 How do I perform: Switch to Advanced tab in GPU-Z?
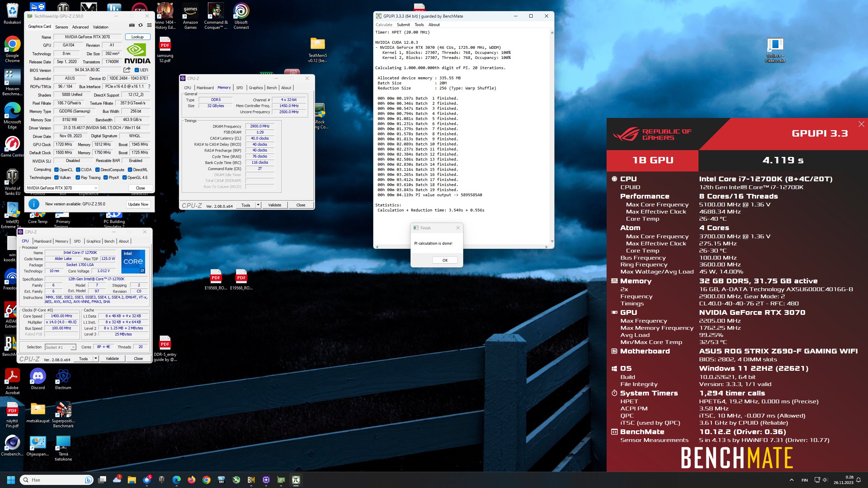tap(80, 27)
